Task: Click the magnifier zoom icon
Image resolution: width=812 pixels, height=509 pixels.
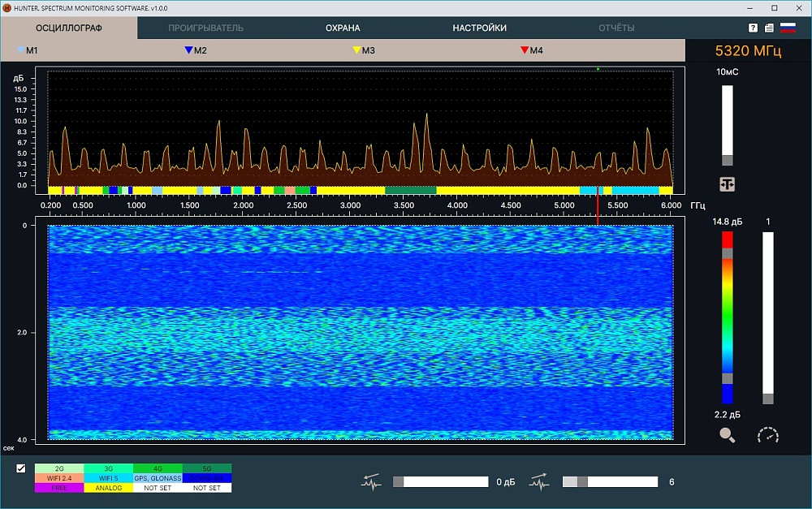Action: [727, 436]
